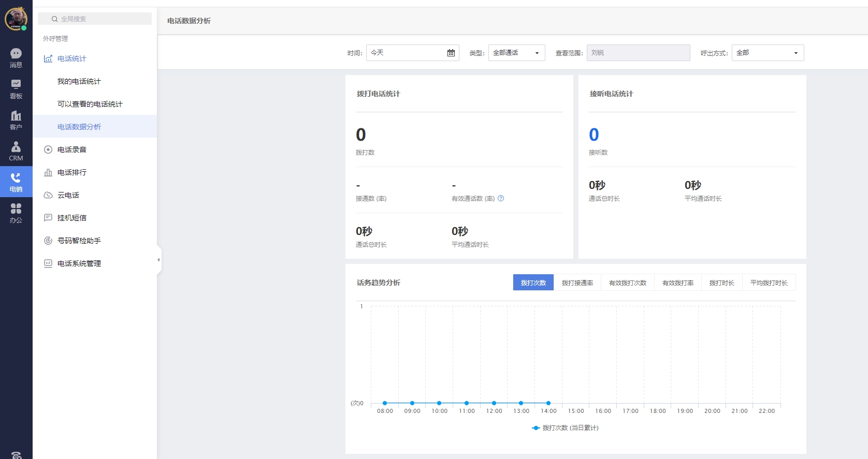This screenshot has width=868, height=459.
Task: Click the 话务趋势分析 heading
Action: (x=378, y=283)
